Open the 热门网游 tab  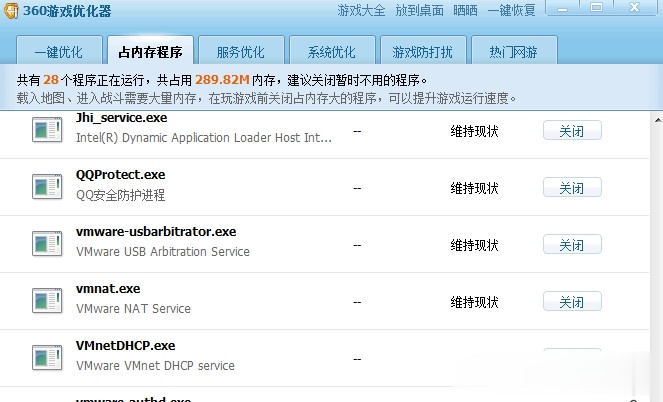pos(514,52)
